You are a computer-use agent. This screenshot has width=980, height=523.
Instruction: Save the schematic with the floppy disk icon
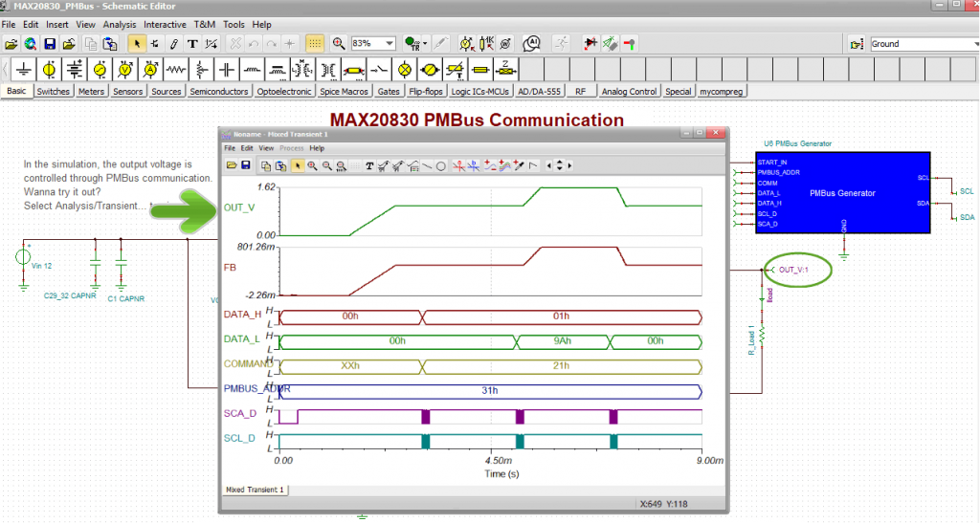[49, 44]
